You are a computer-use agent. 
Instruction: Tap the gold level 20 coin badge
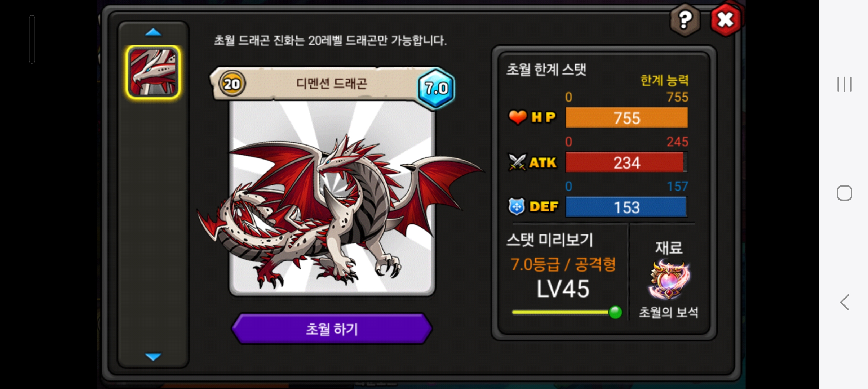click(232, 84)
